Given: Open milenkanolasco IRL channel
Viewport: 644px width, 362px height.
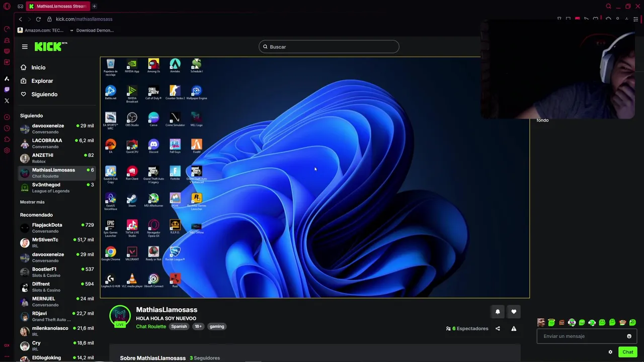Looking at the screenshot, I should 57,331.
